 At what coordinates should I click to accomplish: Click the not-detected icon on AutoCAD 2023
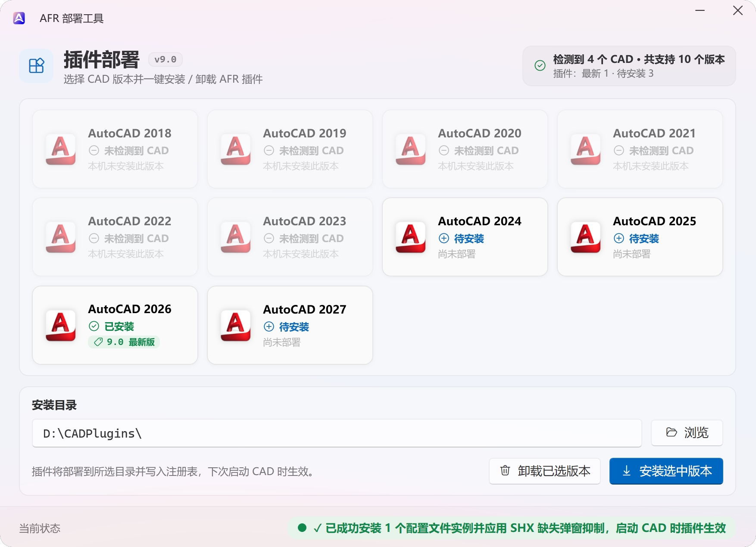(269, 238)
